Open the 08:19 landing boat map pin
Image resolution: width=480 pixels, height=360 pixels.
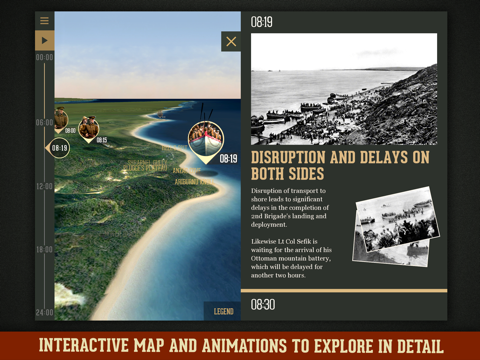(x=206, y=142)
